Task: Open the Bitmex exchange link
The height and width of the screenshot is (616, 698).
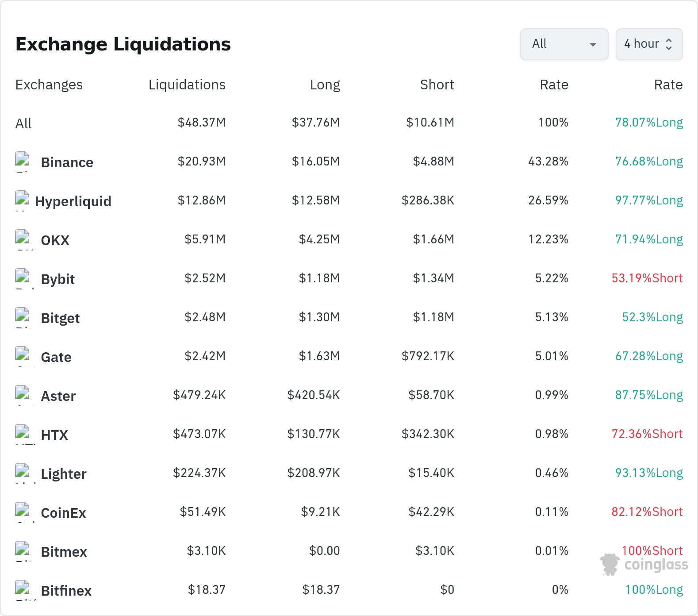Action: pos(64,552)
